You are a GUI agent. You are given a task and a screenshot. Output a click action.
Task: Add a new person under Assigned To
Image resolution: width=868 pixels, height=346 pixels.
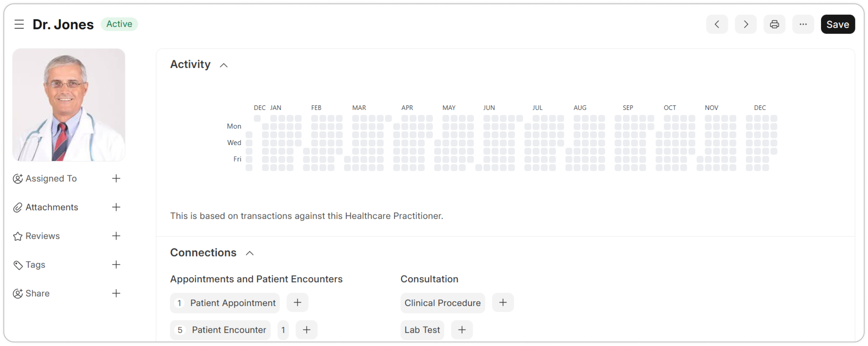click(x=116, y=179)
